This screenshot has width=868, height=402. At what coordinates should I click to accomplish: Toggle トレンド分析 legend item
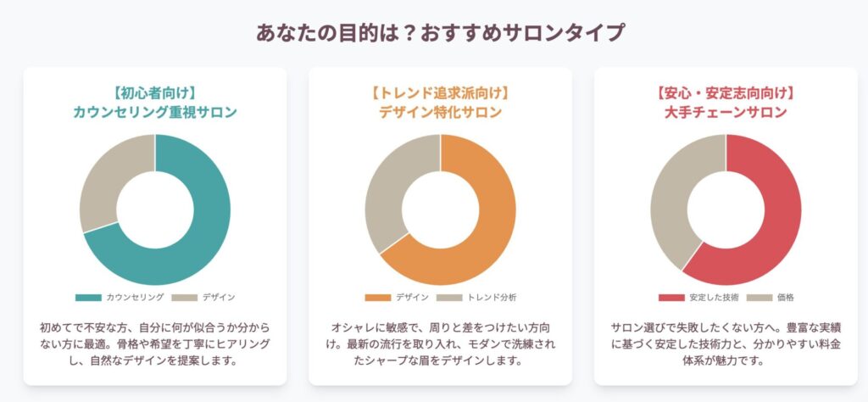(x=476, y=298)
